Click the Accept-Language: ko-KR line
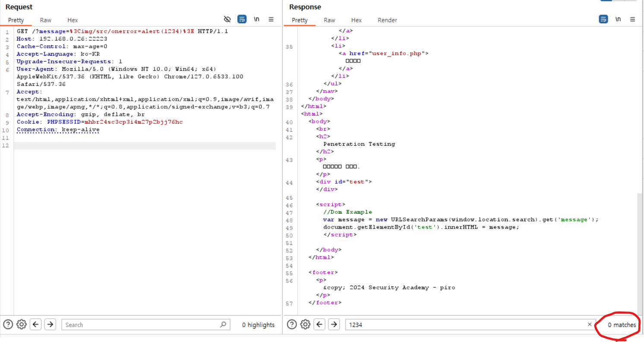This screenshot has width=644, height=342. 58,54
